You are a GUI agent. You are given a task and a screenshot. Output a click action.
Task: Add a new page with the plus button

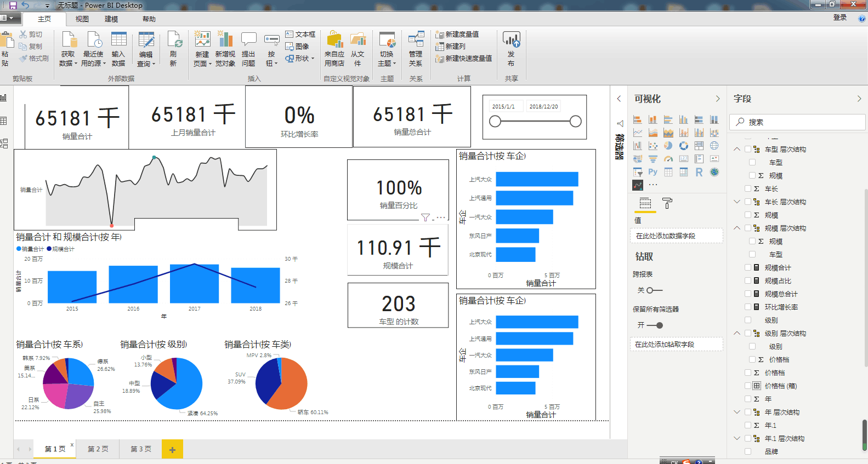172,450
